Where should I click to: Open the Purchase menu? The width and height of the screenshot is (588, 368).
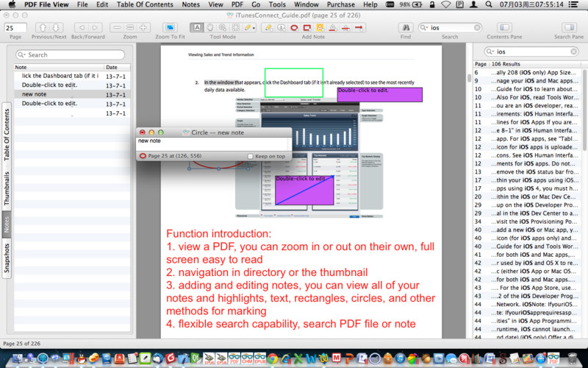click(340, 4)
